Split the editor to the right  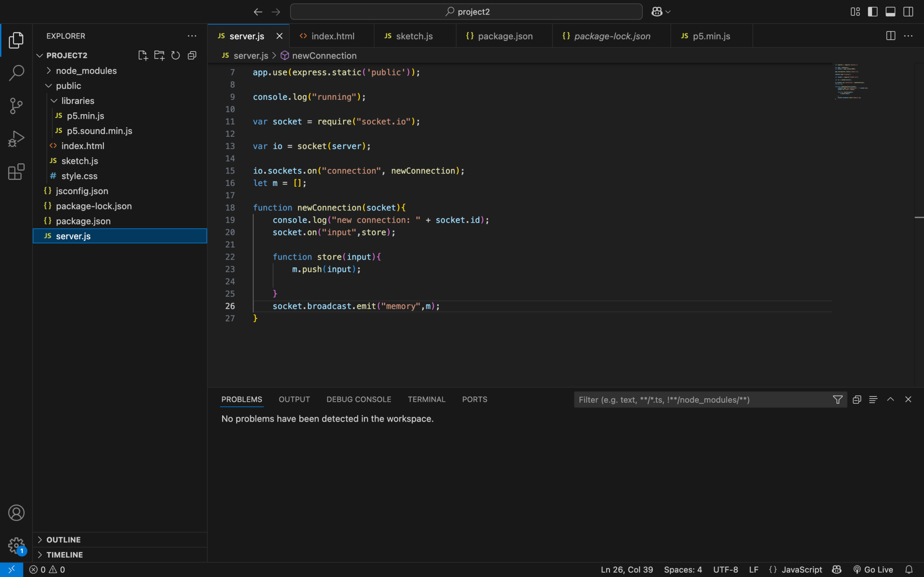(890, 36)
